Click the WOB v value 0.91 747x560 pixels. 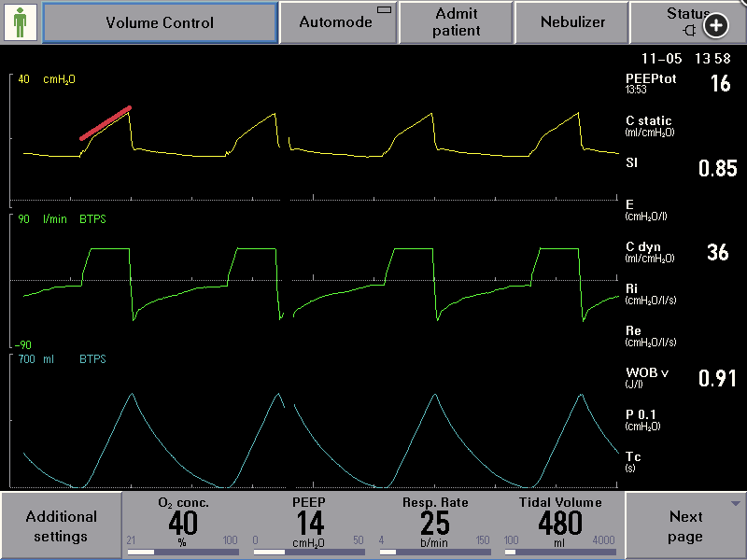pos(717,378)
